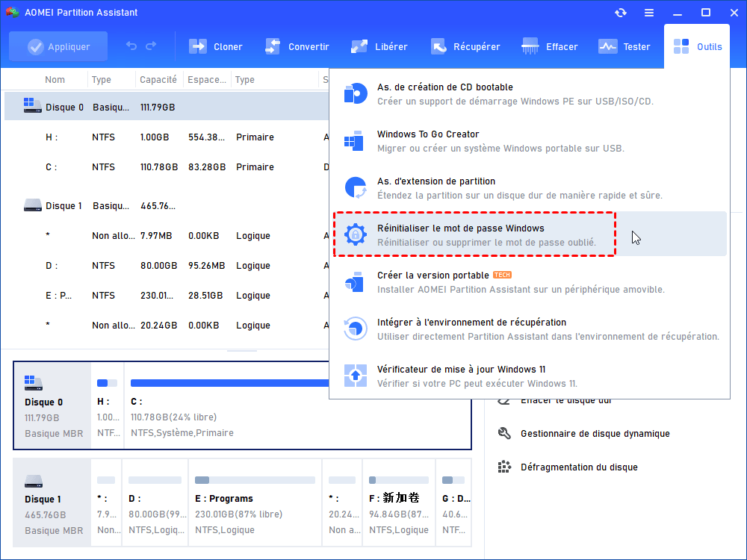Click the portable version icon
747x560 pixels.
tap(354, 282)
